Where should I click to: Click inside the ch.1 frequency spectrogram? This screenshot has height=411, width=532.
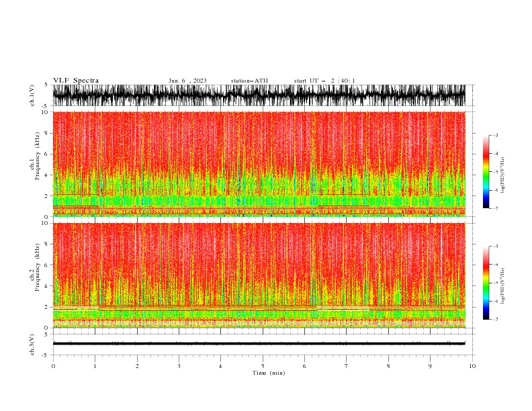259,164
